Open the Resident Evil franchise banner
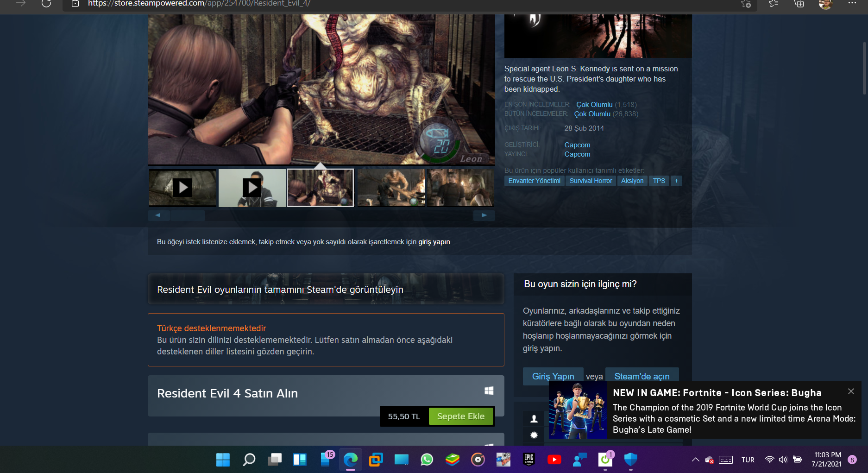 [x=326, y=289]
